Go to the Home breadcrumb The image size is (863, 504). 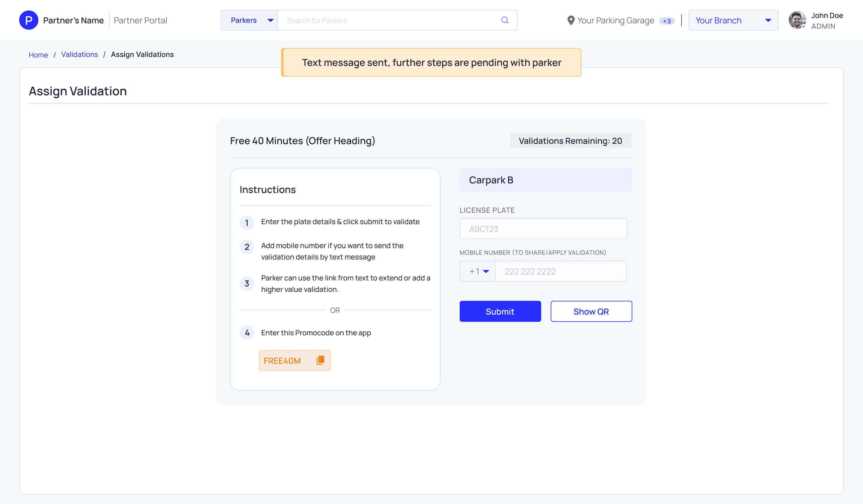pos(38,55)
